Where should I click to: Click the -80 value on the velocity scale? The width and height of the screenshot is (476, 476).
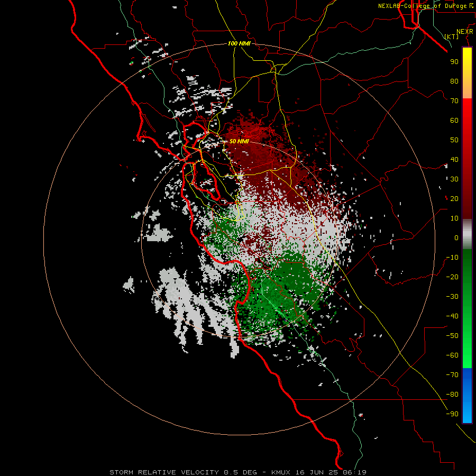(452, 395)
